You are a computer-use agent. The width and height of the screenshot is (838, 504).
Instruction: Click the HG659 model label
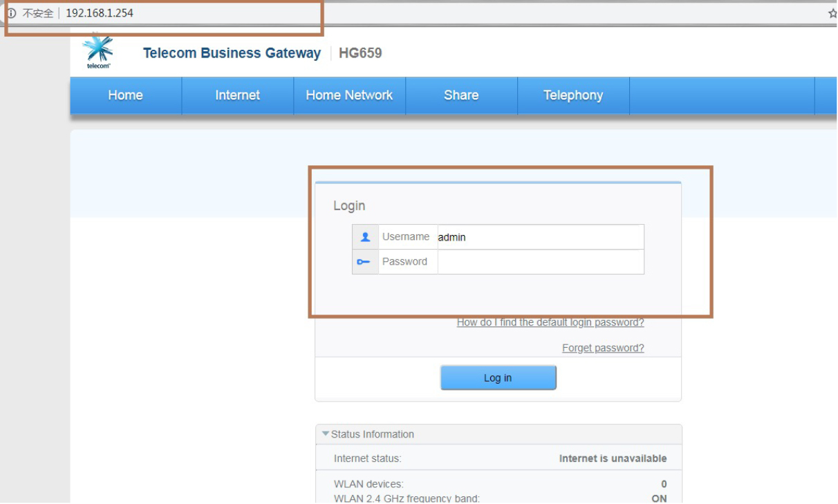[x=360, y=53]
